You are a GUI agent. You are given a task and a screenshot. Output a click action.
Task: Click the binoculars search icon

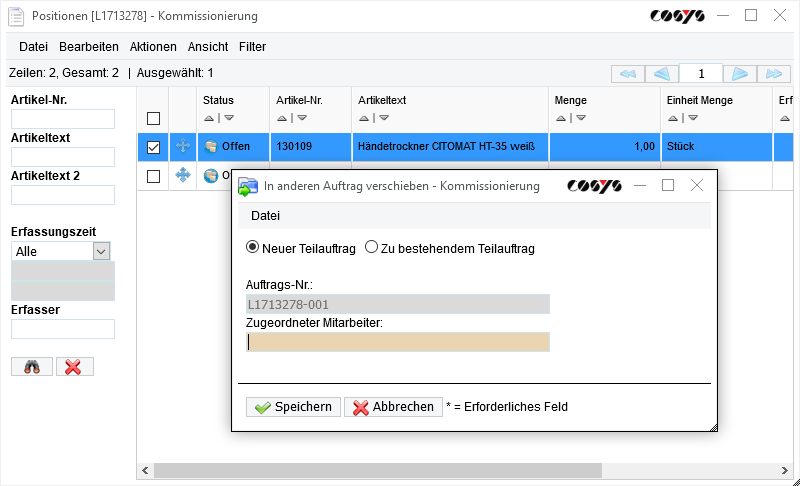(x=32, y=367)
